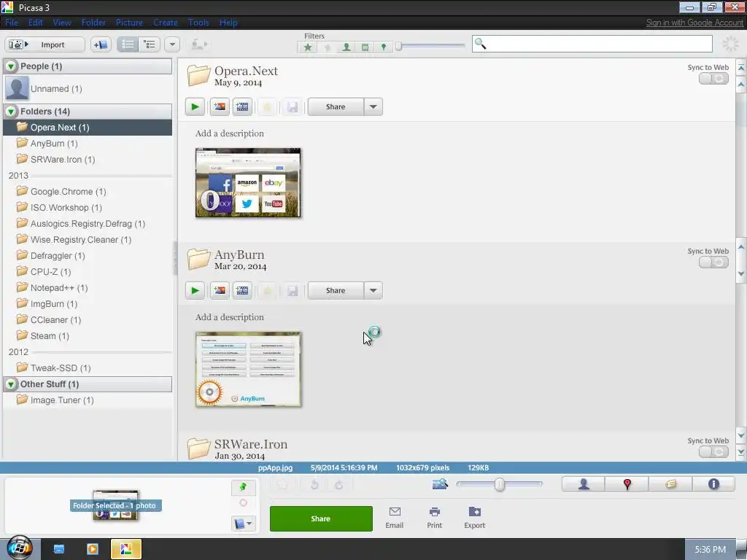The image size is (747, 560).
Task: Show the Tags panel
Action: point(670,484)
